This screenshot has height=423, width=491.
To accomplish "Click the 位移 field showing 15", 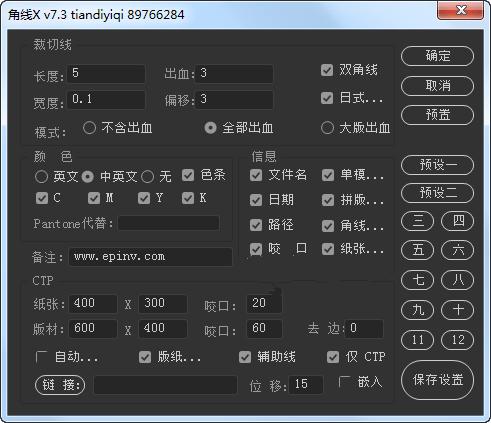I will tap(306, 385).
